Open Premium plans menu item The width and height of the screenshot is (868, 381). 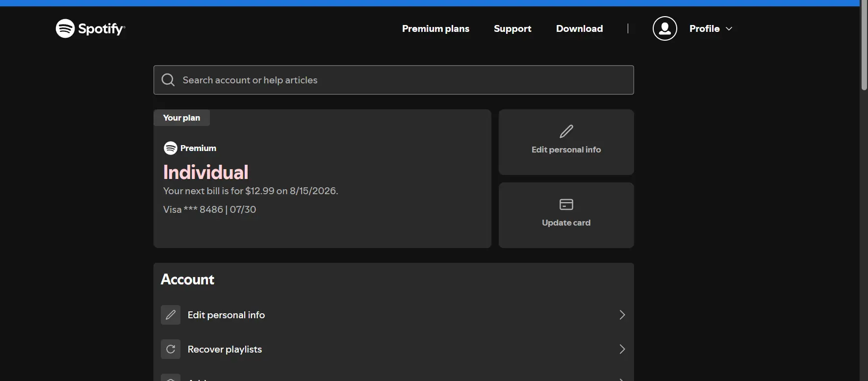(435, 28)
